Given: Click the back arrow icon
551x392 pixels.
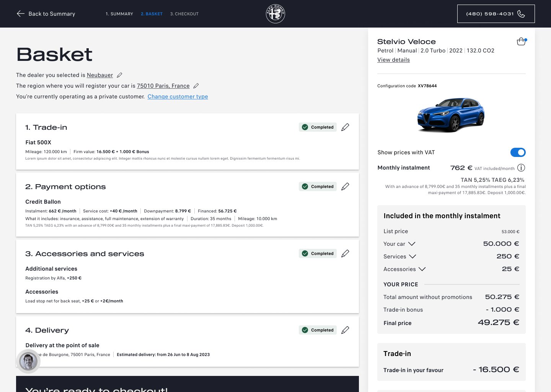Looking at the screenshot, I should [21, 14].
